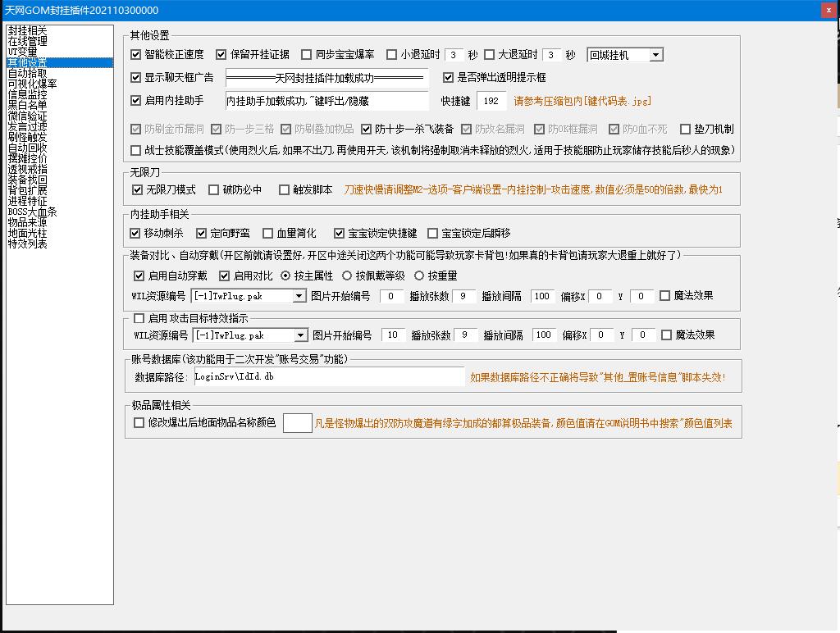The width and height of the screenshot is (840, 633).
Task: Switch to 微信验证 in the sidebar list
Action: coord(27,116)
